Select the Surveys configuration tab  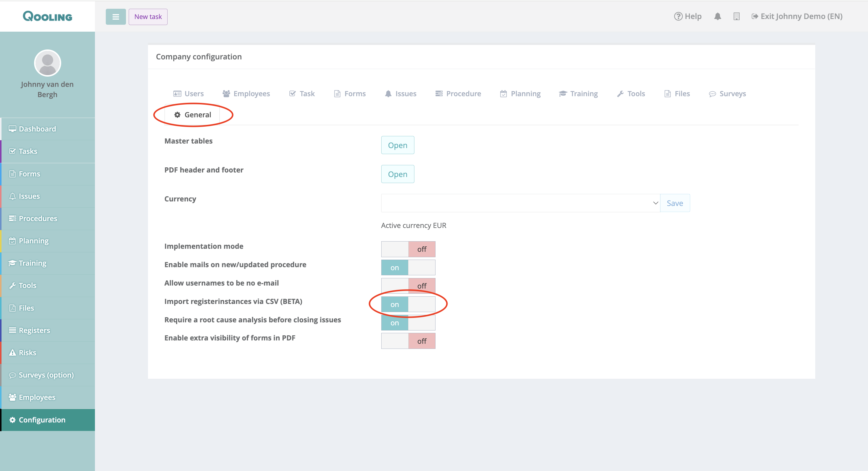coord(727,93)
